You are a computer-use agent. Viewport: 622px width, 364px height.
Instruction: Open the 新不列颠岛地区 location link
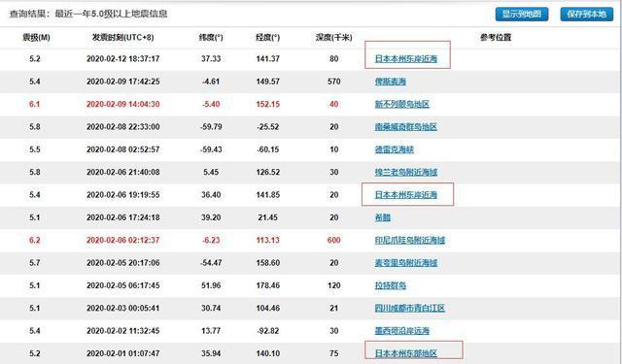tap(401, 104)
